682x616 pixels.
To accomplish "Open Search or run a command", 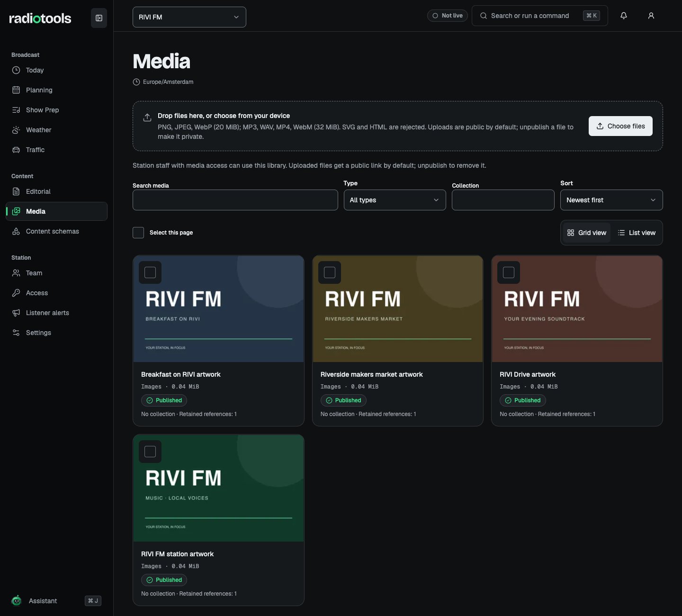I will [x=540, y=16].
